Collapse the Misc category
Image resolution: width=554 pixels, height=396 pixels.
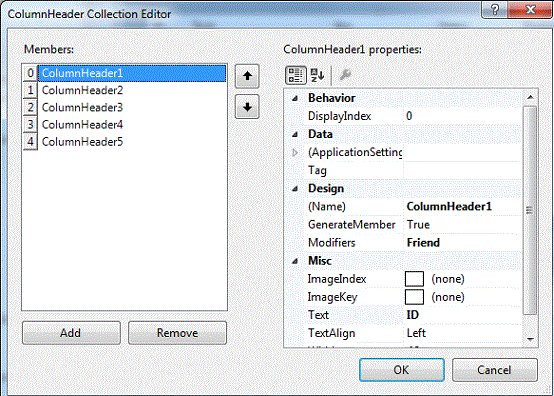[295, 261]
